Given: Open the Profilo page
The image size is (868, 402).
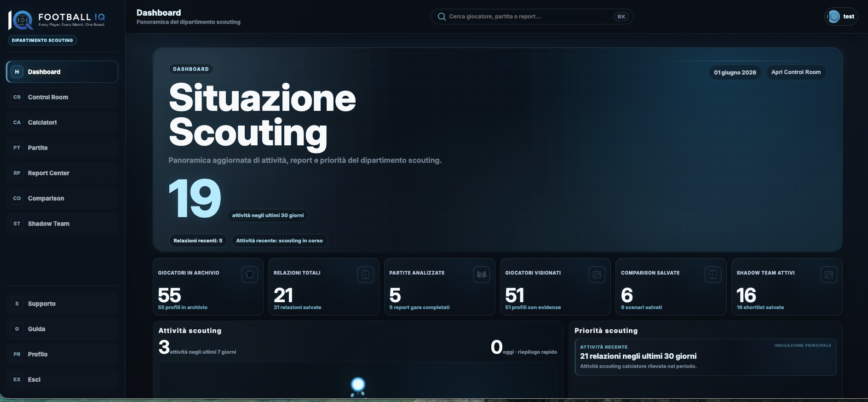Looking at the screenshot, I should [62, 354].
